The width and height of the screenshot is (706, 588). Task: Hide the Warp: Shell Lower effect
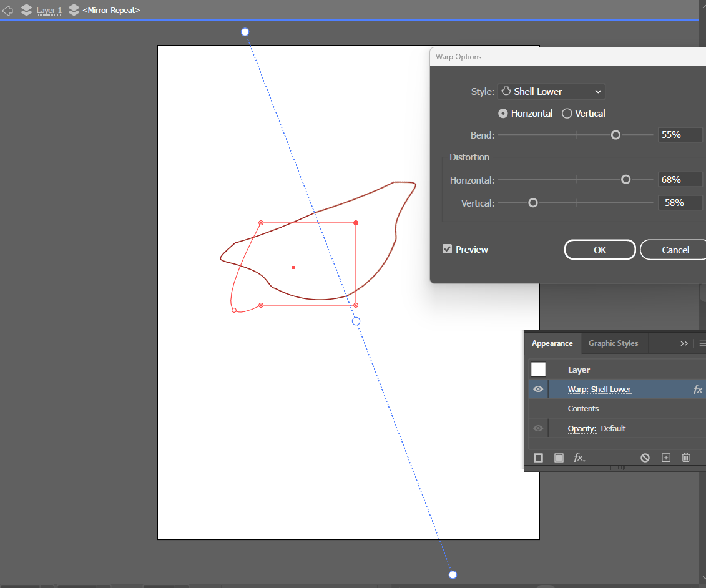[537, 389]
